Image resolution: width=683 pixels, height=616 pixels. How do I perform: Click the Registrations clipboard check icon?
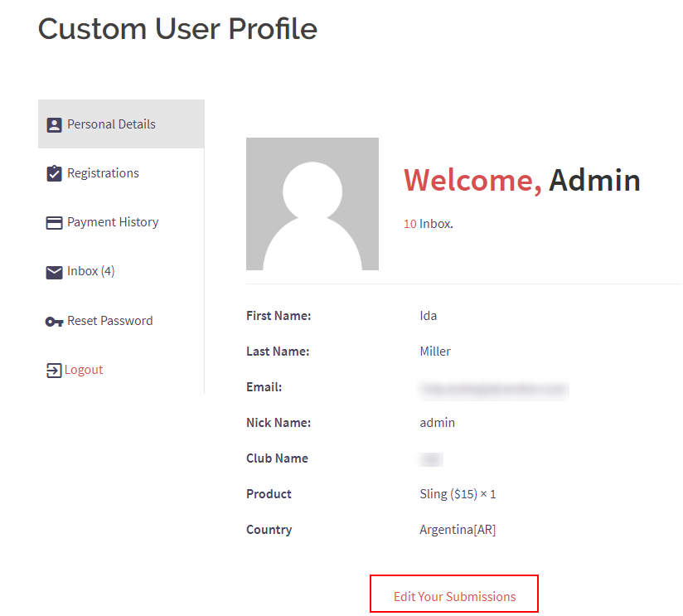point(54,174)
